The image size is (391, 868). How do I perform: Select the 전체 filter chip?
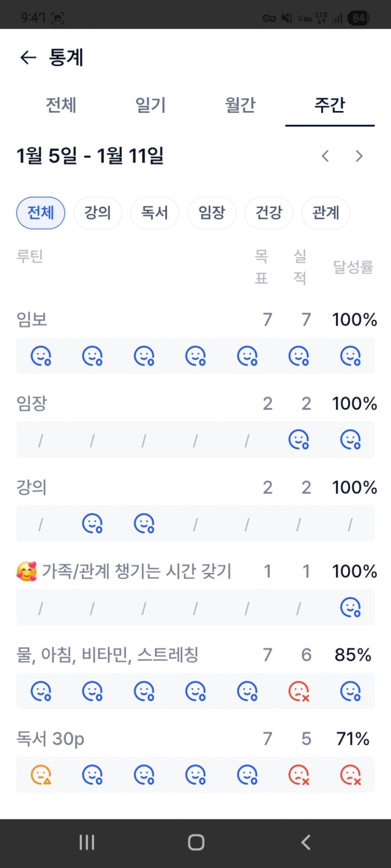point(41,213)
